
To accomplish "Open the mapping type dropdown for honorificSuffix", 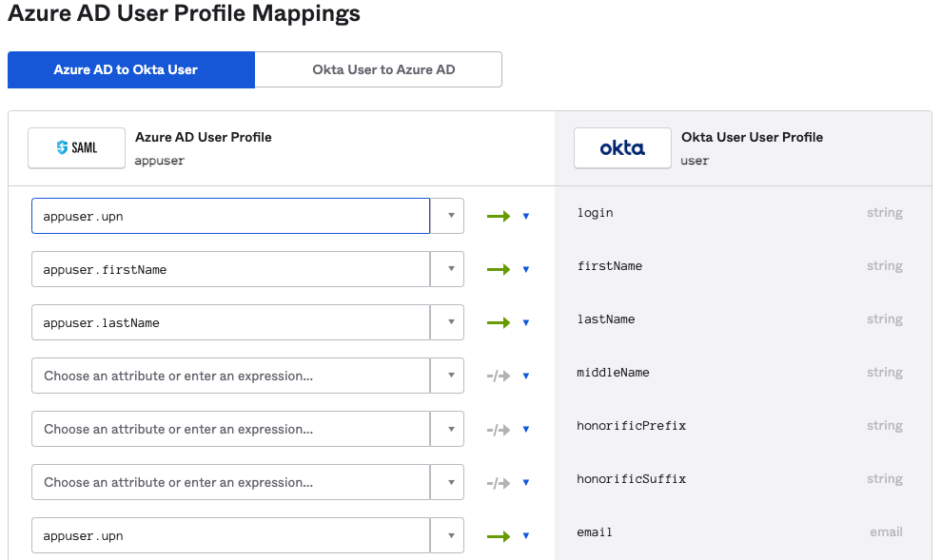I will click(x=526, y=483).
